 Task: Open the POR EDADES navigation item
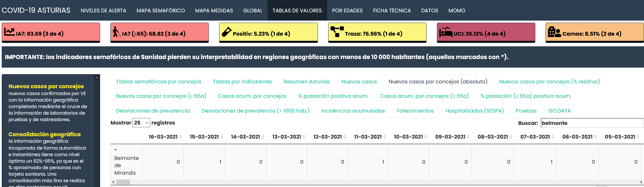pos(347,11)
